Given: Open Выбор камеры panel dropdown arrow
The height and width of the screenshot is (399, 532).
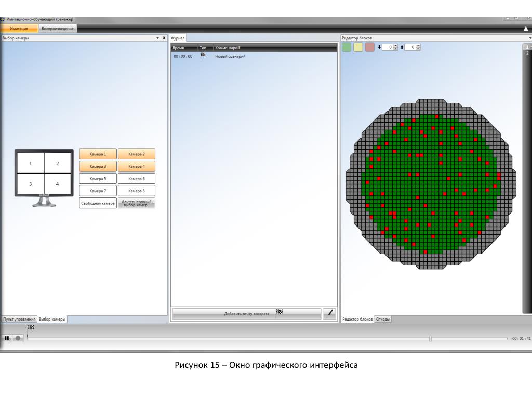Looking at the screenshot, I should (157, 38).
